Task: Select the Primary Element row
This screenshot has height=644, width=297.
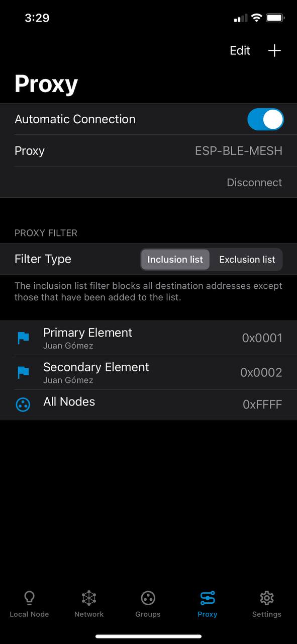Action: tap(148, 338)
